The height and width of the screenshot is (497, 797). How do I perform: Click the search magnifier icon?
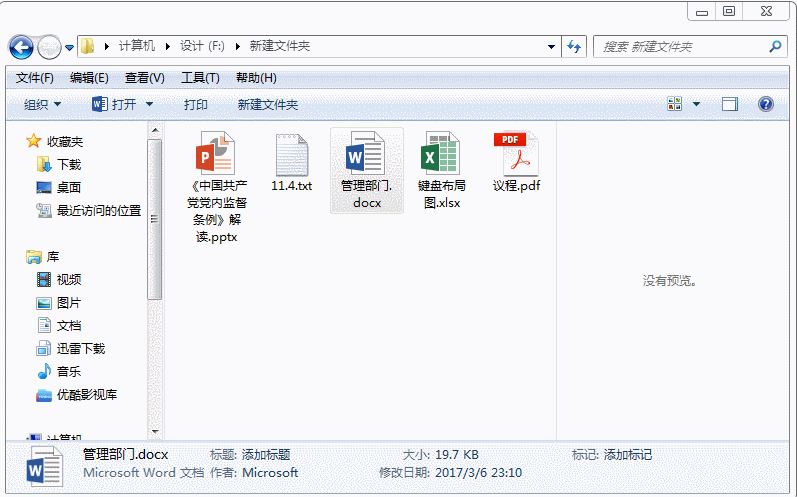(775, 46)
